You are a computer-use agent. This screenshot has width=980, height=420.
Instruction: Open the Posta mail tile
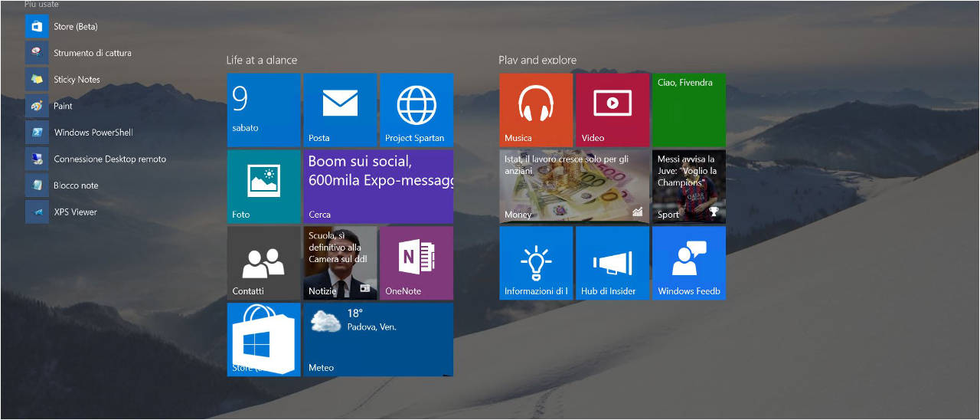click(340, 110)
